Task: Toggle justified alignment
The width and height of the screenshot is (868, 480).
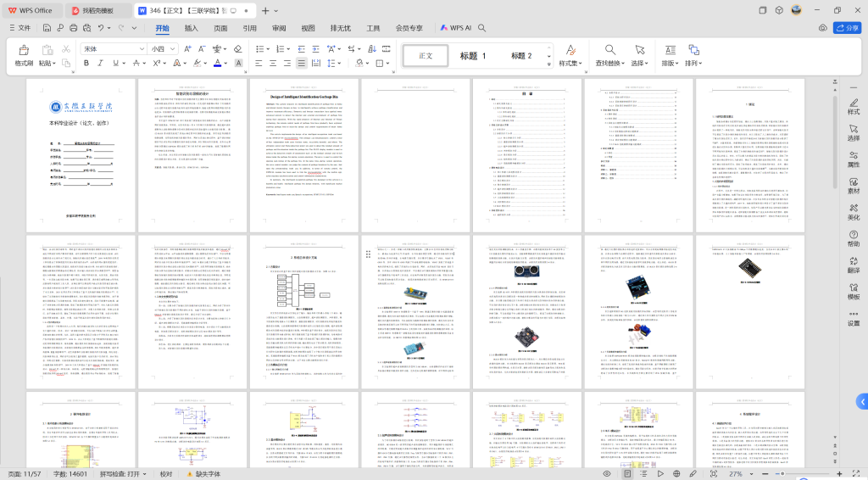Action: (302, 63)
